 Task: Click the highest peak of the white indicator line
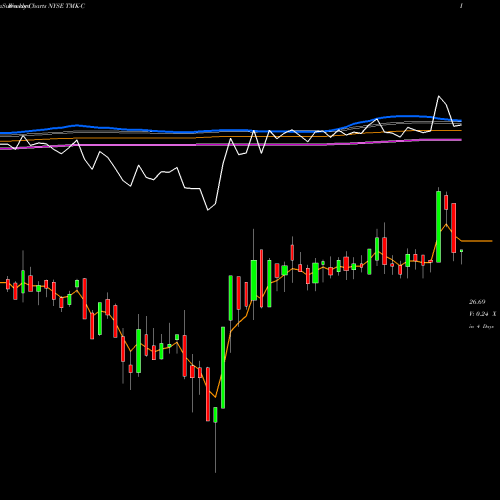[x=439, y=96]
